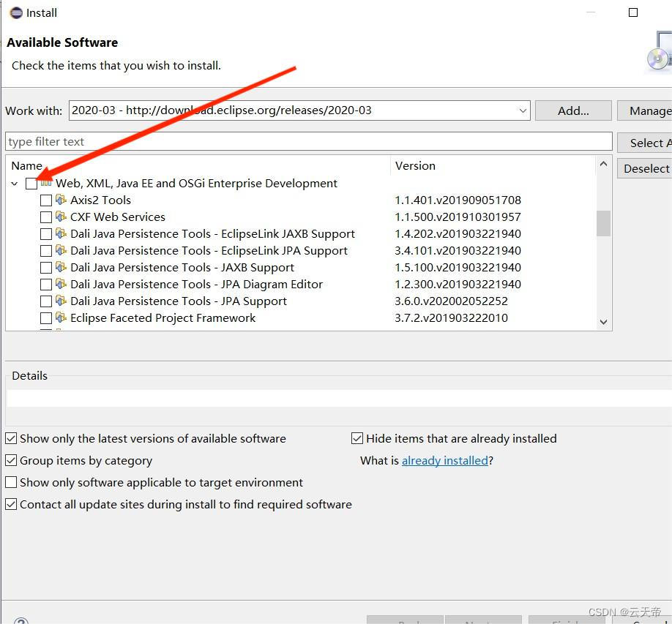This screenshot has width=672, height=624.
Task: Click the EclipseLink JAXB Support feature icon
Action: [x=61, y=233]
